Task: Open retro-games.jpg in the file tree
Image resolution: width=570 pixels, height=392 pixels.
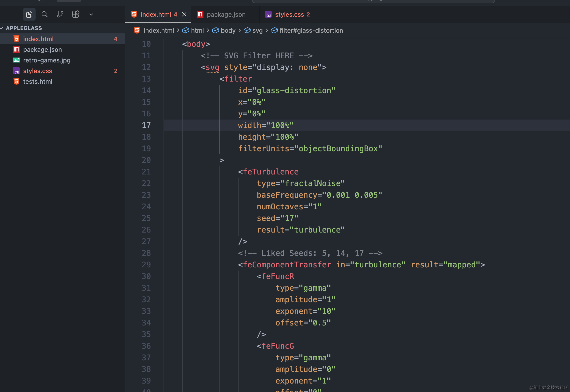Action: 47,60
